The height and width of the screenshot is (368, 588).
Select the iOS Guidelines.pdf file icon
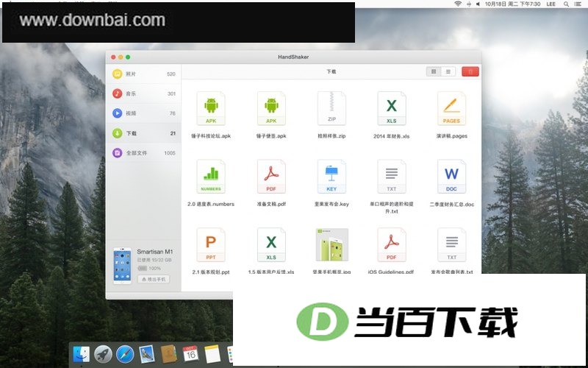tap(392, 245)
